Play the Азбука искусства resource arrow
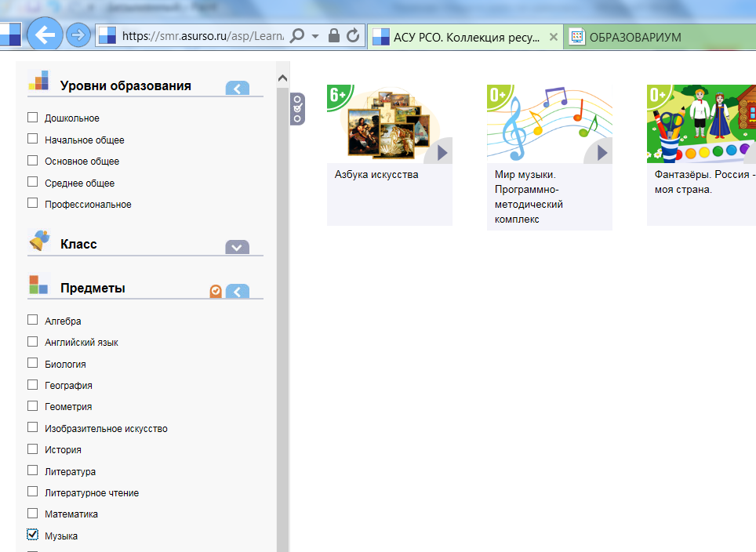 click(442, 153)
